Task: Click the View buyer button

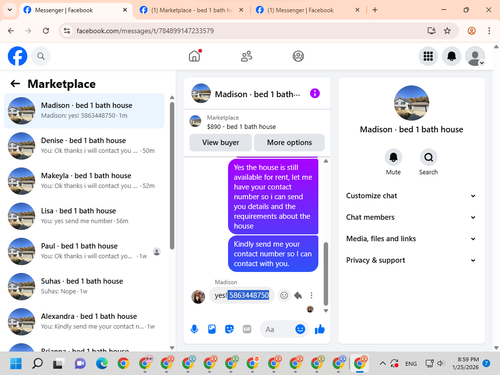Action: coord(220,142)
